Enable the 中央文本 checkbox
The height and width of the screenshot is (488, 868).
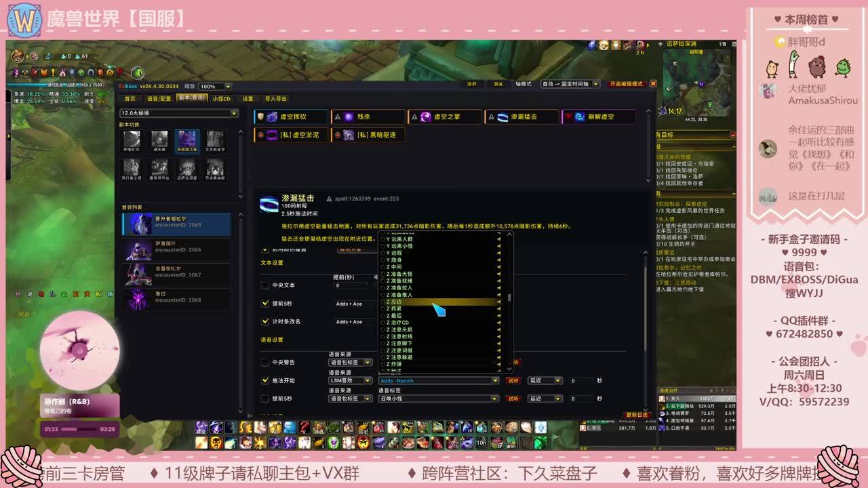pos(265,285)
